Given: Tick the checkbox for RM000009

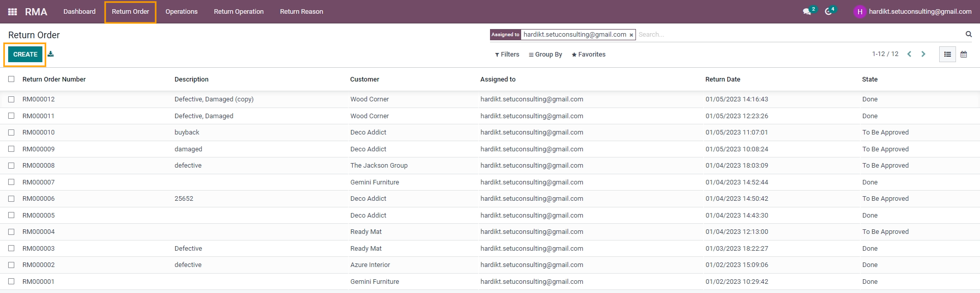Looking at the screenshot, I should coord(11,149).
